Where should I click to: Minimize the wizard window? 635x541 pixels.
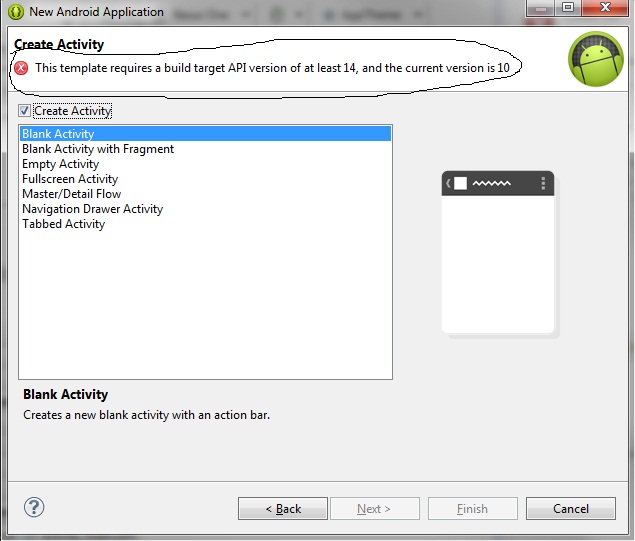tap(541, 7)
